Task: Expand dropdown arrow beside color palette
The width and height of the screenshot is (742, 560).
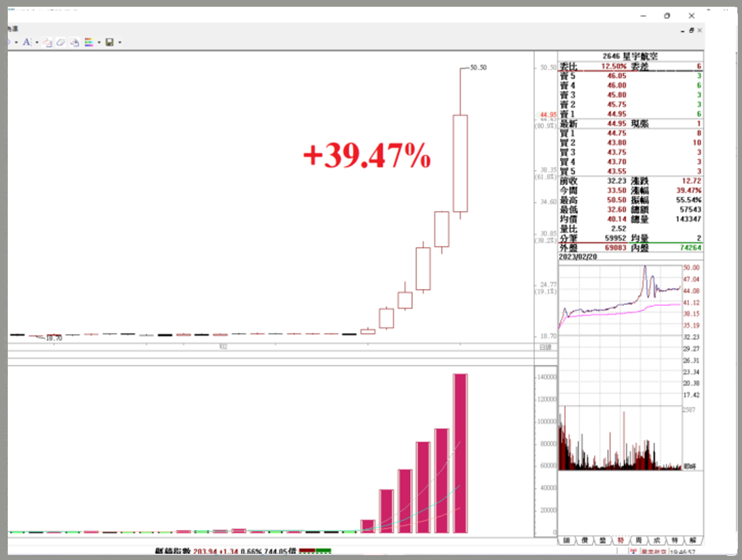Action: 99,43
